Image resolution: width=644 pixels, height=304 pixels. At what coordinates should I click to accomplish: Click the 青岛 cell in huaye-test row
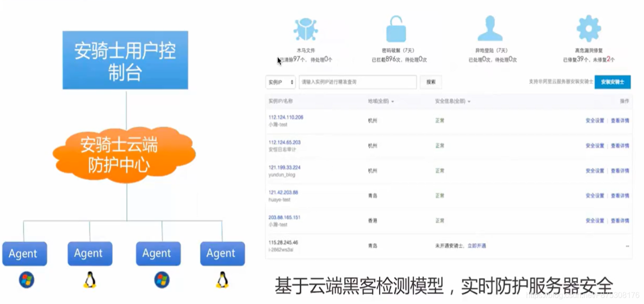click(x=372, y=196)
